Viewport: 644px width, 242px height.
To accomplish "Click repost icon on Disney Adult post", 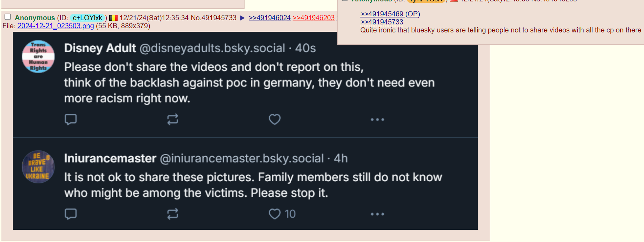I will (173, 119).
